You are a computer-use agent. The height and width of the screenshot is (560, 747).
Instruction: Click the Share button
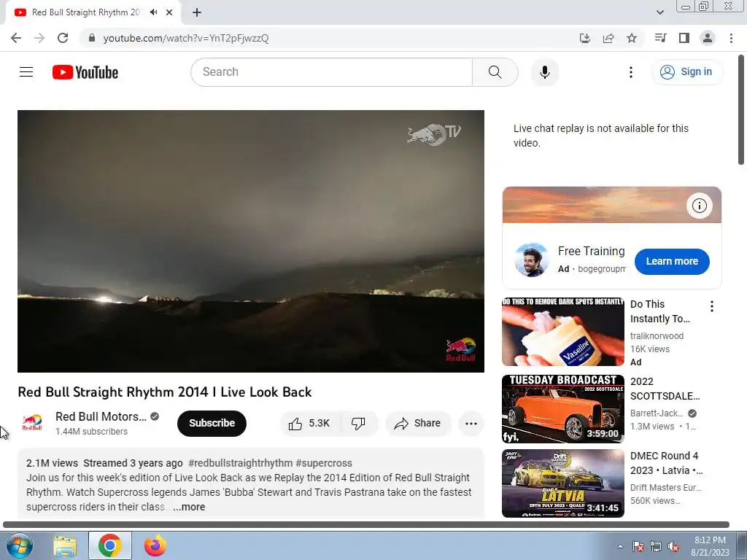[418, 424]
